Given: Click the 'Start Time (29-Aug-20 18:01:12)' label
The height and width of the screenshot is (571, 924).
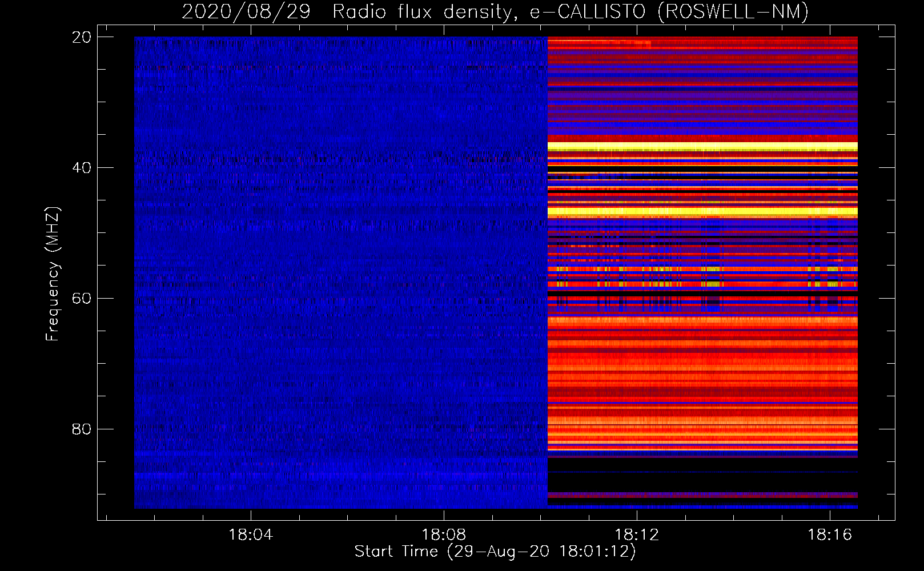Looking at the screenshot, I should click(495, 552).
